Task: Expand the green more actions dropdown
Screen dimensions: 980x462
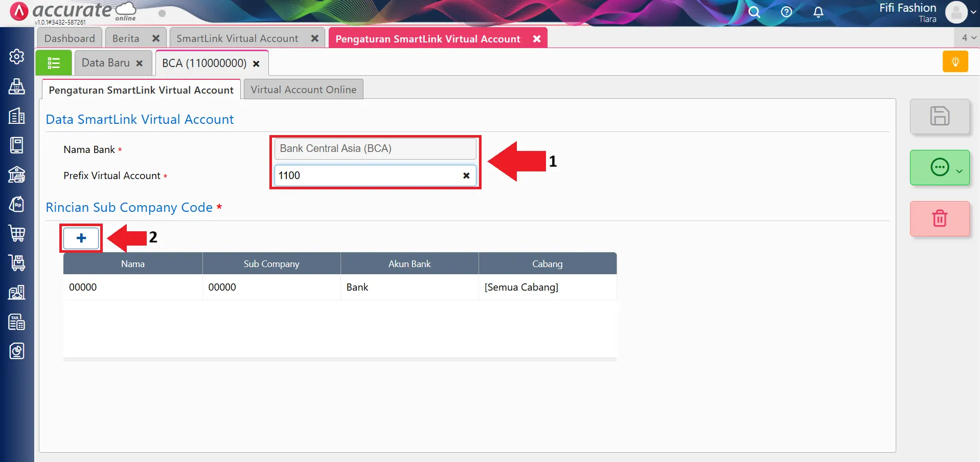Action: 959,171
